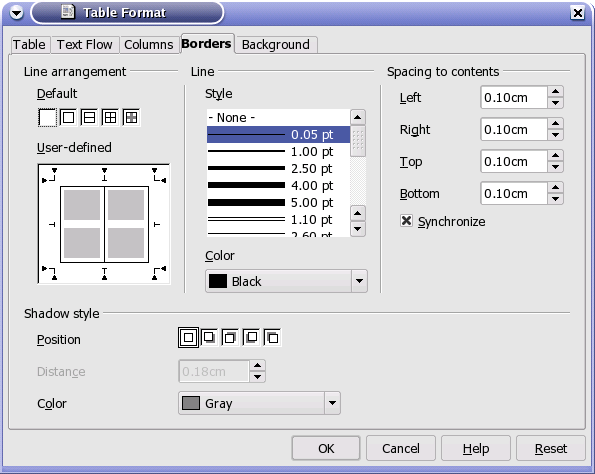
Task: Open the line Color dropdown showing Black
Action: click(x=286, y=281)
